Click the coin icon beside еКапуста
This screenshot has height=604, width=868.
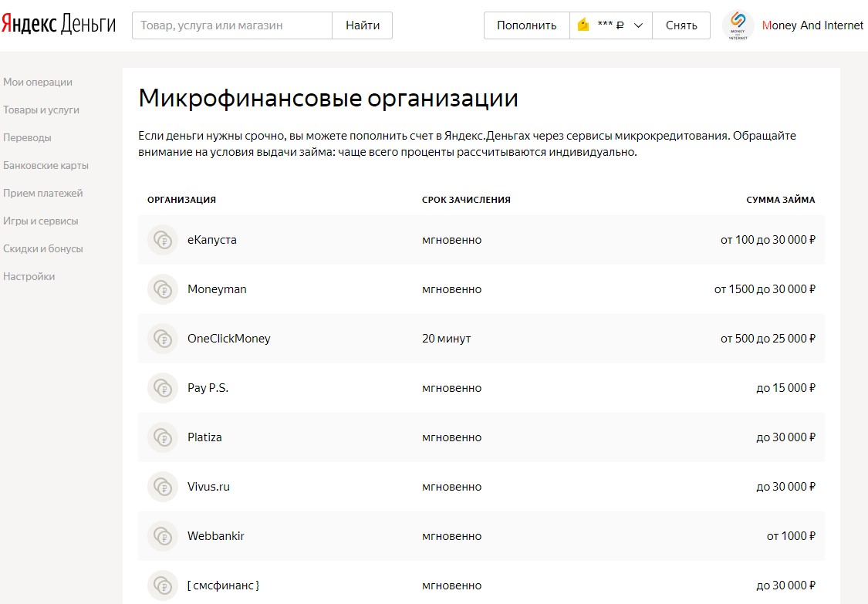click(x=163, y=240)
